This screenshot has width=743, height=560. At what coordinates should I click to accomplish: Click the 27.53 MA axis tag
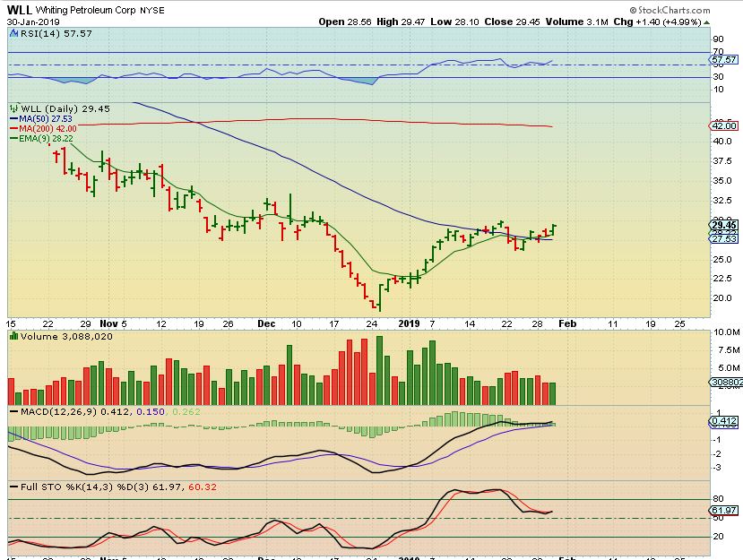click(x=723, y=238)
